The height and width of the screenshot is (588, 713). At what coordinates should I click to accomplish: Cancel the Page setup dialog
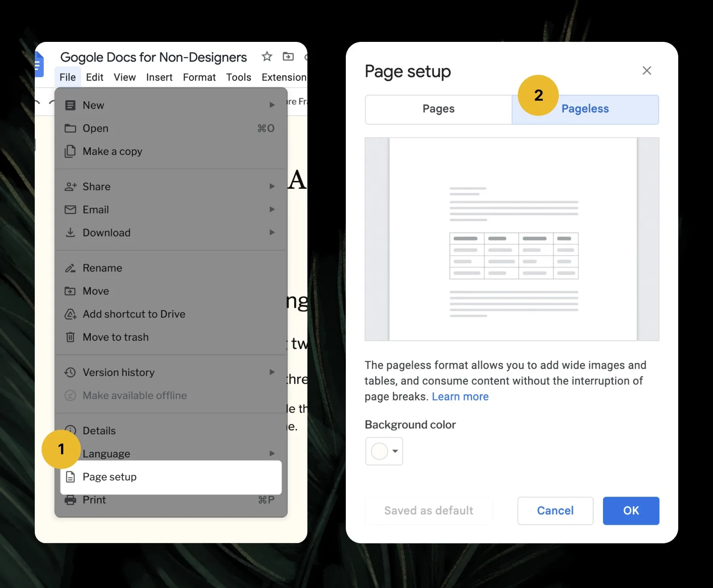(x=555, y=510)
